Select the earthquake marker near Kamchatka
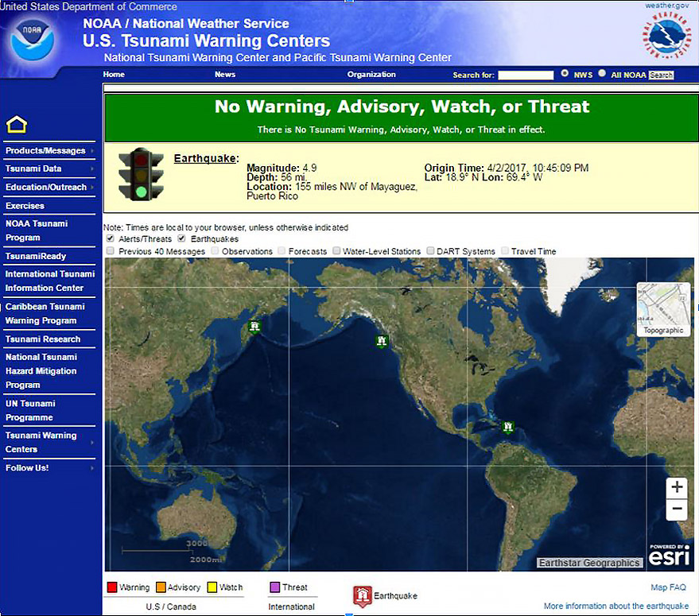The image size is (699, 616). coord(254,327)
